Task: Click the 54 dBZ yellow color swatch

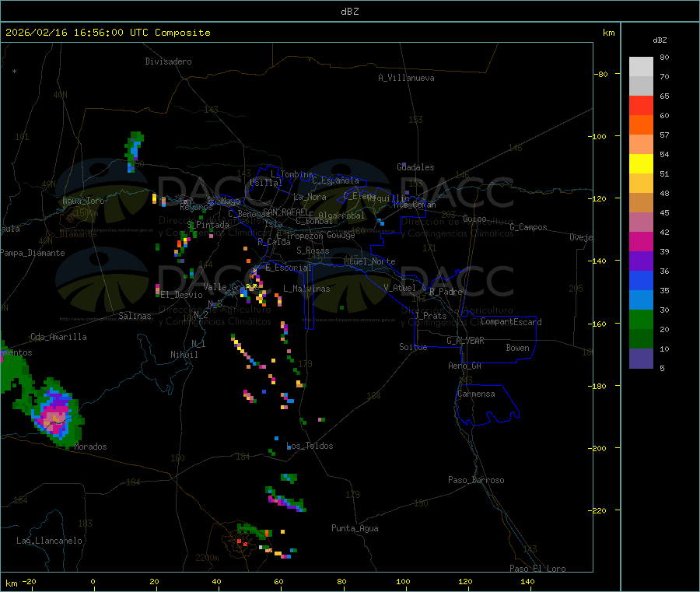Action: click(x=641, y=164)
